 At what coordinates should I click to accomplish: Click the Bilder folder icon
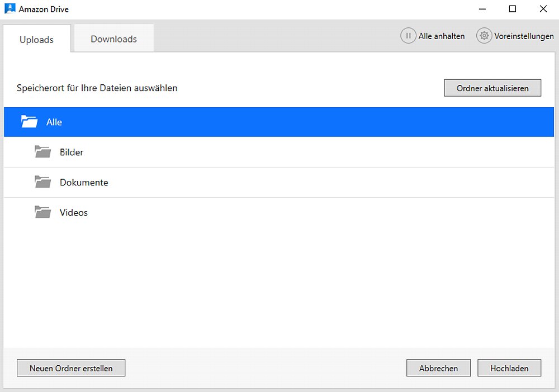[43, 152]
